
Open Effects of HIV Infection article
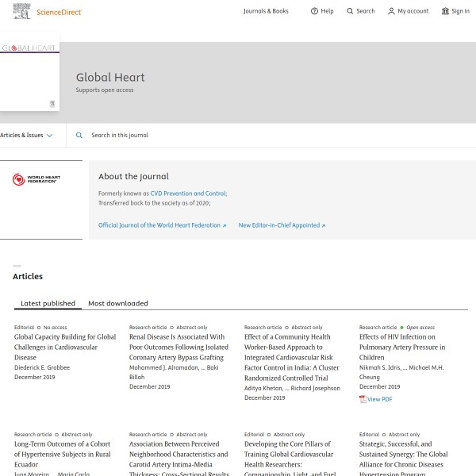[x=401, y=347]
